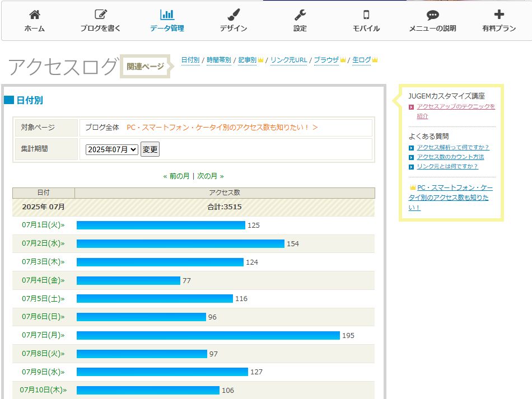The width and height of the screenshot is (532, 399).
Task: Open the 生ログ page link
Action: coord(361,60)
